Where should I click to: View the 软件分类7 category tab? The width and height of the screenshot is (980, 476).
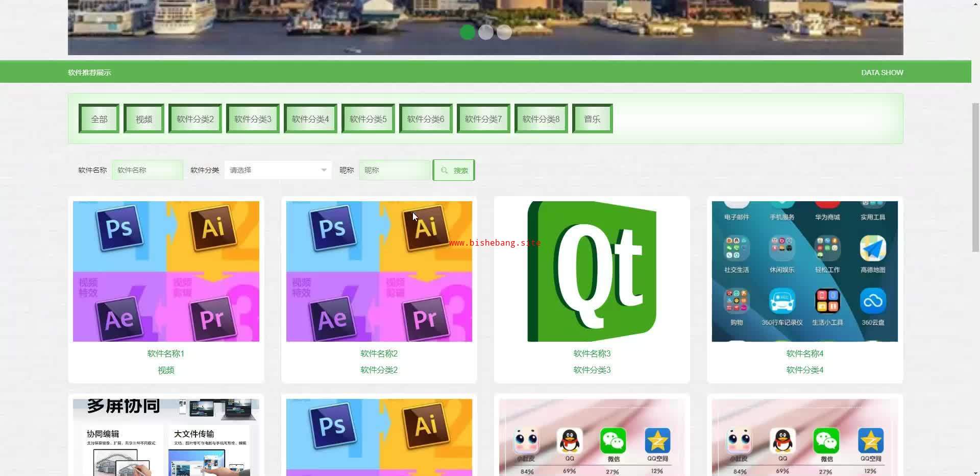(x=483, y=119)
